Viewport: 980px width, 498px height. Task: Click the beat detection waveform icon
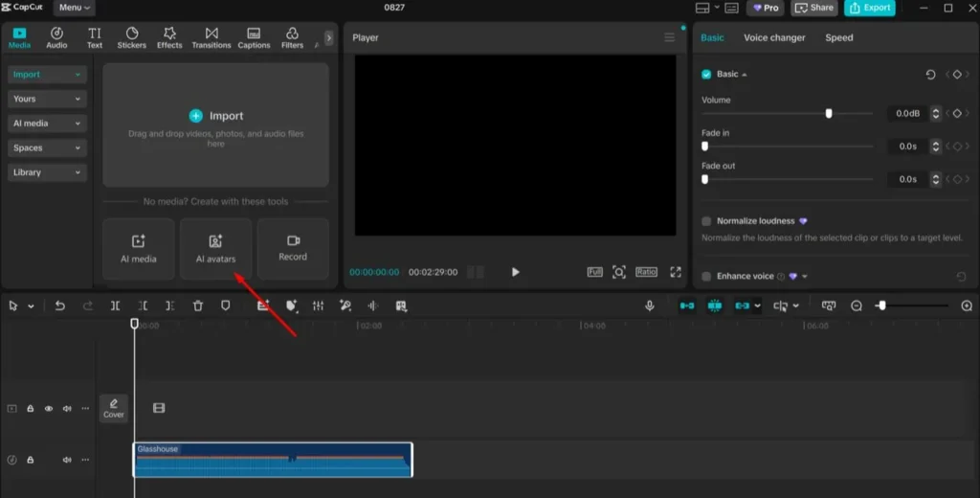(373, 306)
